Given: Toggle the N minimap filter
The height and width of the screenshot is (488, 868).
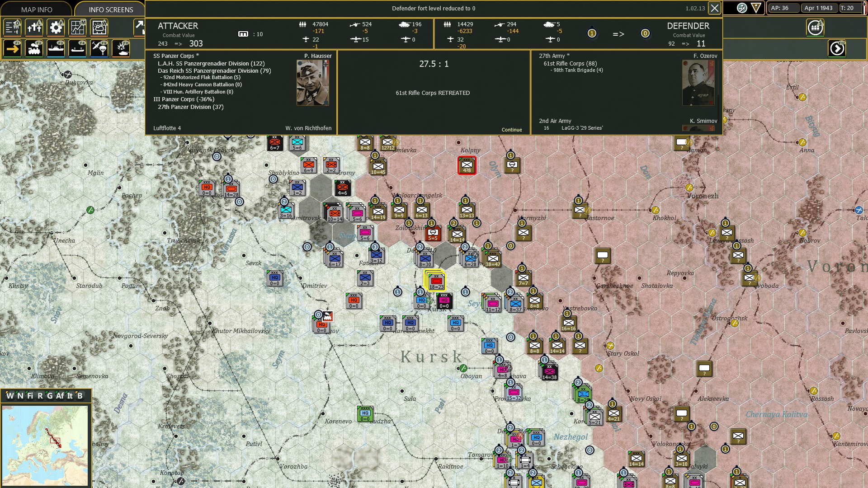Looking at the screenshot, I should click(x=20, y=396).
